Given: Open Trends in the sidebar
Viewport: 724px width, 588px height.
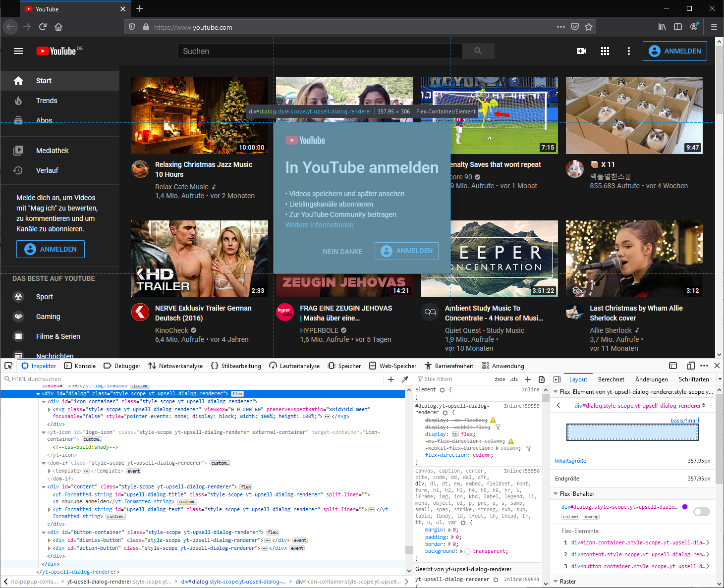Looking at the screenshot, I should point(59,101).
